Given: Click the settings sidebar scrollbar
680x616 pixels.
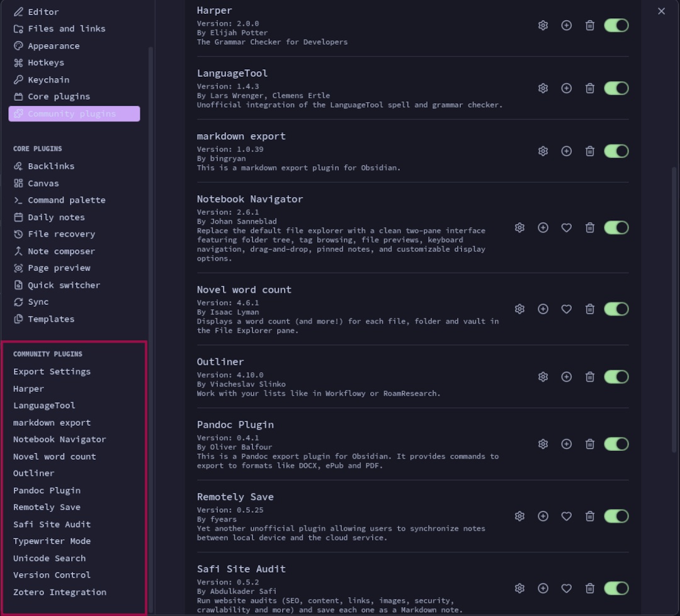Looking at the screenshot, I should pyautogui.click(x=151, y=329).
